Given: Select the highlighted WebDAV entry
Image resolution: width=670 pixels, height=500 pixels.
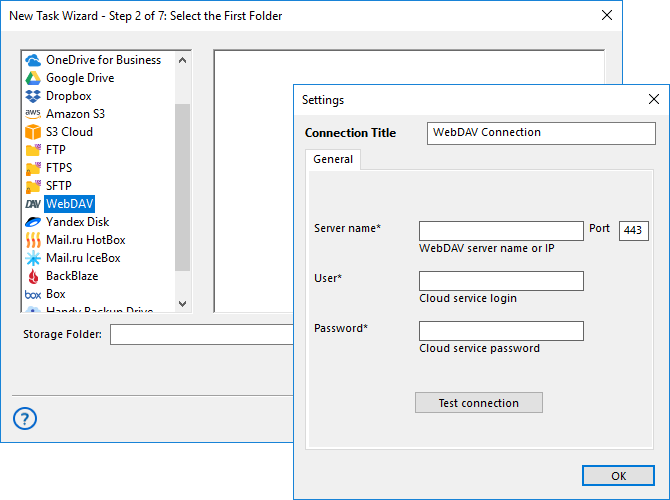Looking at the screenshot, I should [x=69, y=203].
